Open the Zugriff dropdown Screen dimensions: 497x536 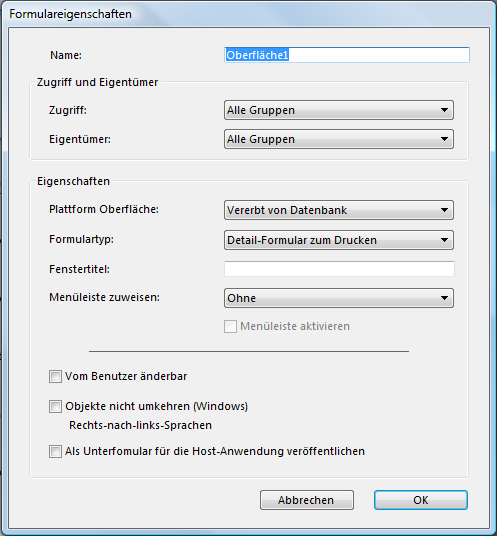[339, 110]
